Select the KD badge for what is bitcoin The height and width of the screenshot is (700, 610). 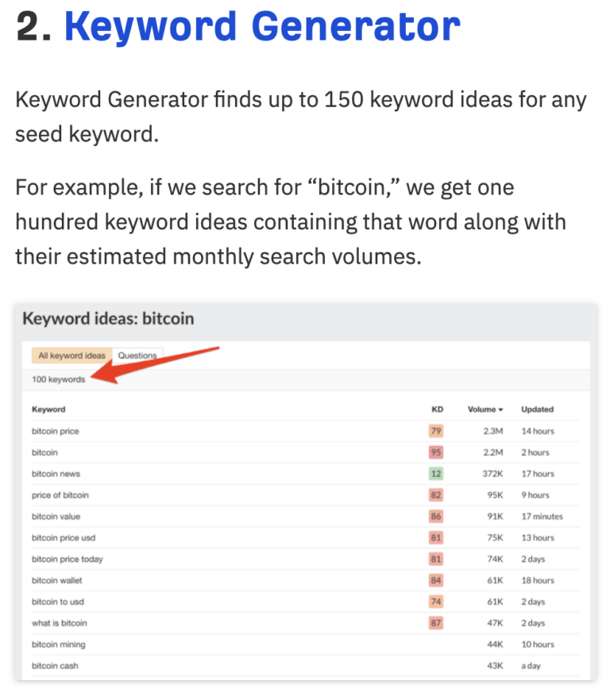(x=435, y=623)
